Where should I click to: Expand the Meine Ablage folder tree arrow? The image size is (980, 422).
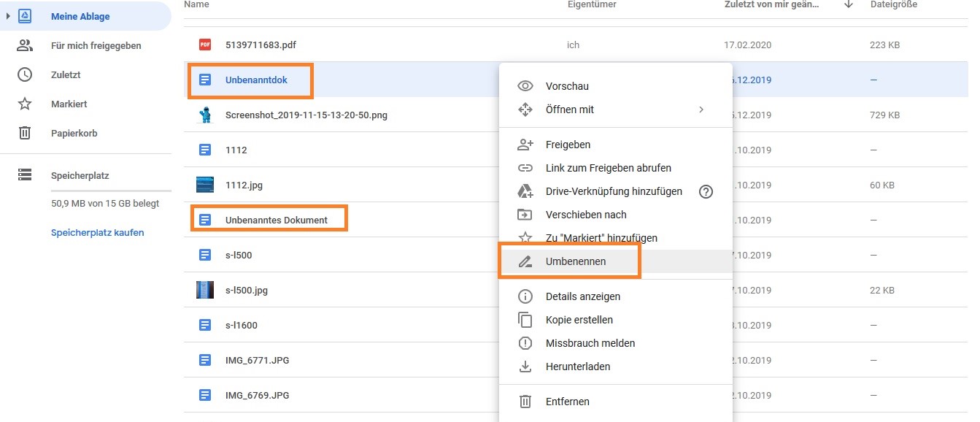(7, 16)
